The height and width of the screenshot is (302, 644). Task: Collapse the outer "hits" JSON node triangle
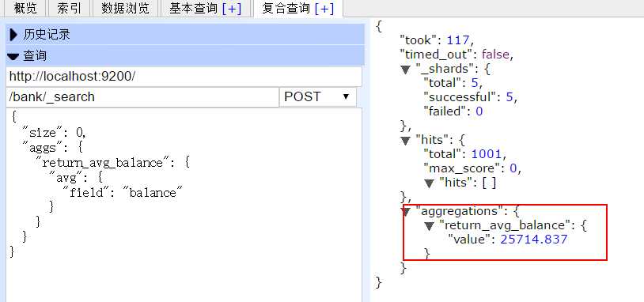(x=406, y=141)
